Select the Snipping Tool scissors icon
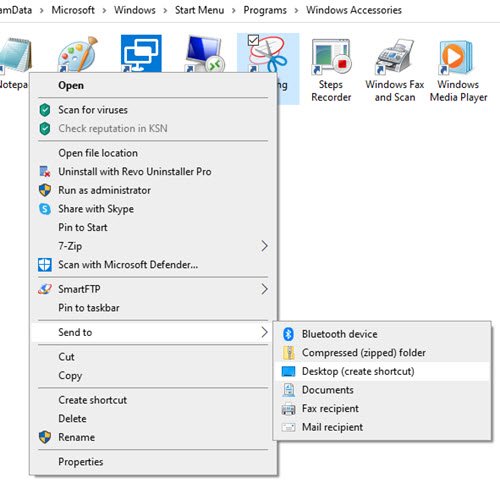 [268, 54]
